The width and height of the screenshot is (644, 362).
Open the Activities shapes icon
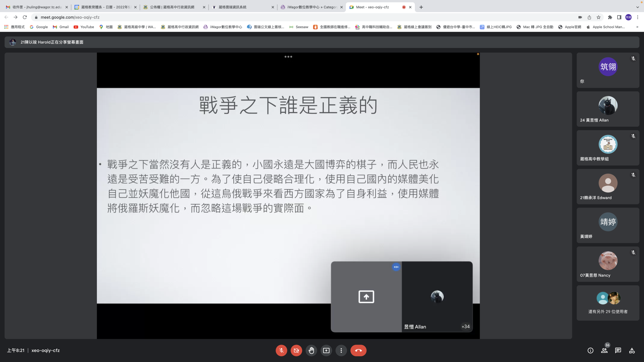pyautogui.click(x=632, y=350)
